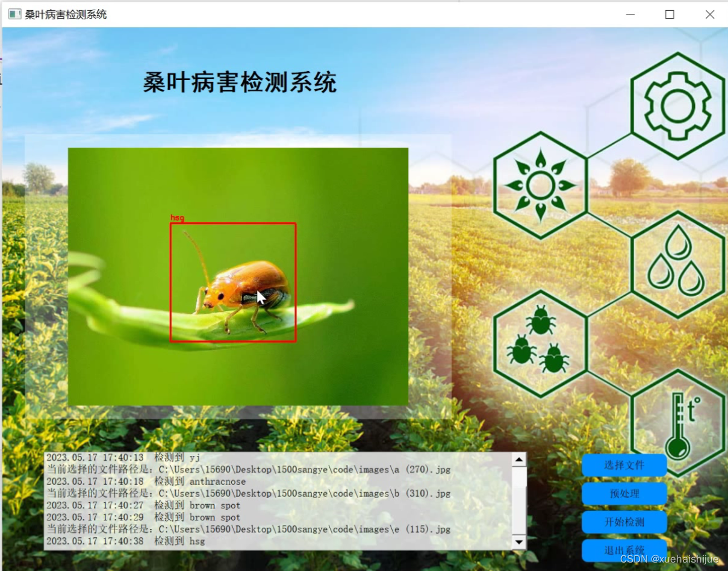Viewport: 728px width, 571px height.
Task: Click the 预处理 button
Action: [x=624, y=493]
